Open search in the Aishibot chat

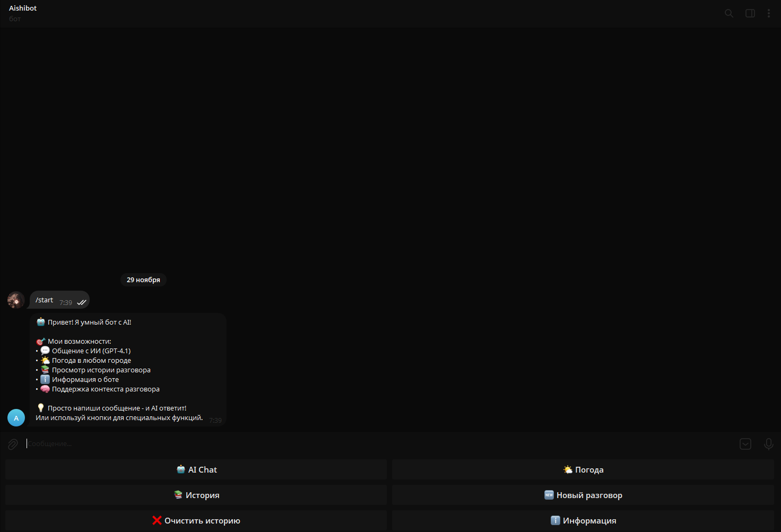729,13
